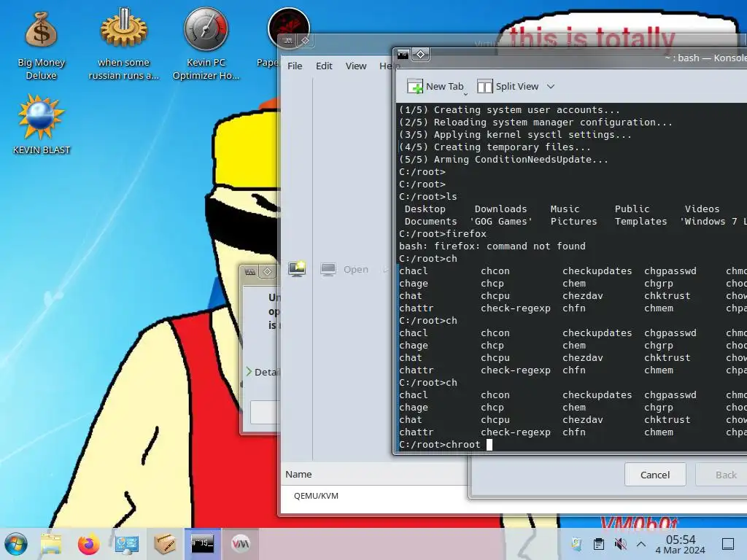Launch Firefox from the taskbar

pos(88,544)
